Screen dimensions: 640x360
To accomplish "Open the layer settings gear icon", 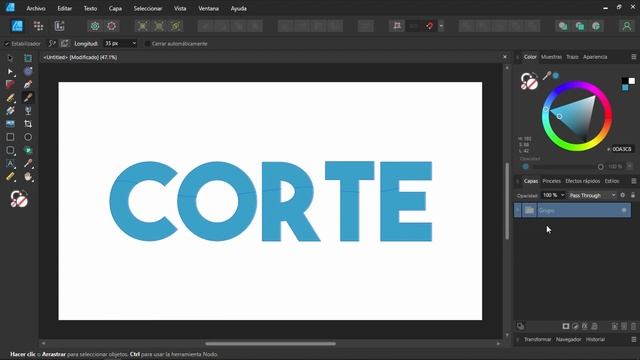I will point(622,196).
